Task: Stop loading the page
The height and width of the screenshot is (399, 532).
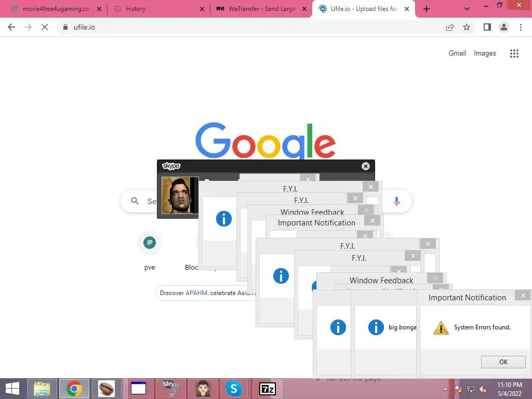Action: pyautogui.click(x=45, y=27)
